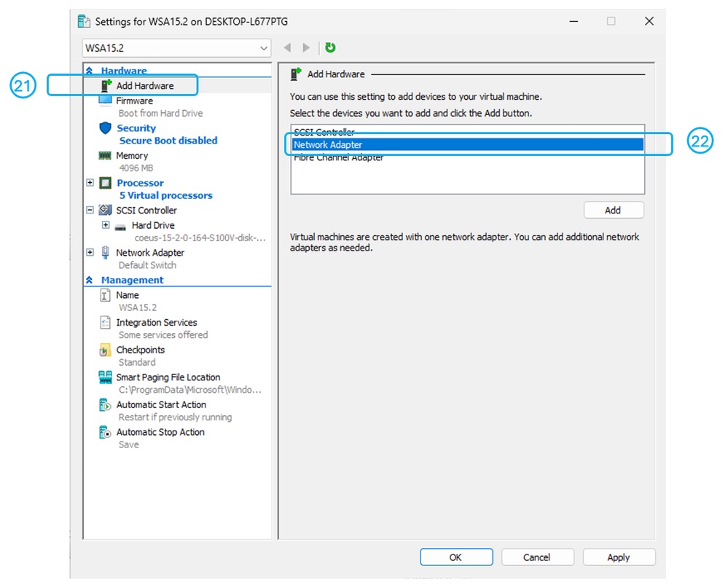Viewport: 728px width, 588px height.
Task: Select Firmware in the hardware list
Action: tap(134, 101)
